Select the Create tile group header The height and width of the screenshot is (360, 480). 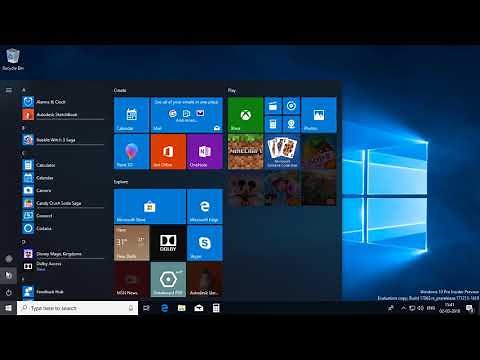point(120,90)
